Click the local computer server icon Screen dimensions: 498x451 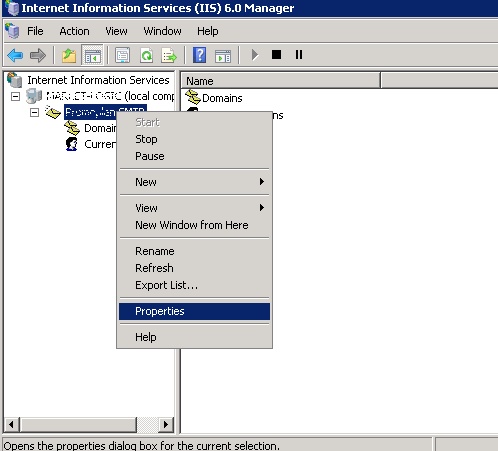tap(34, 96)
